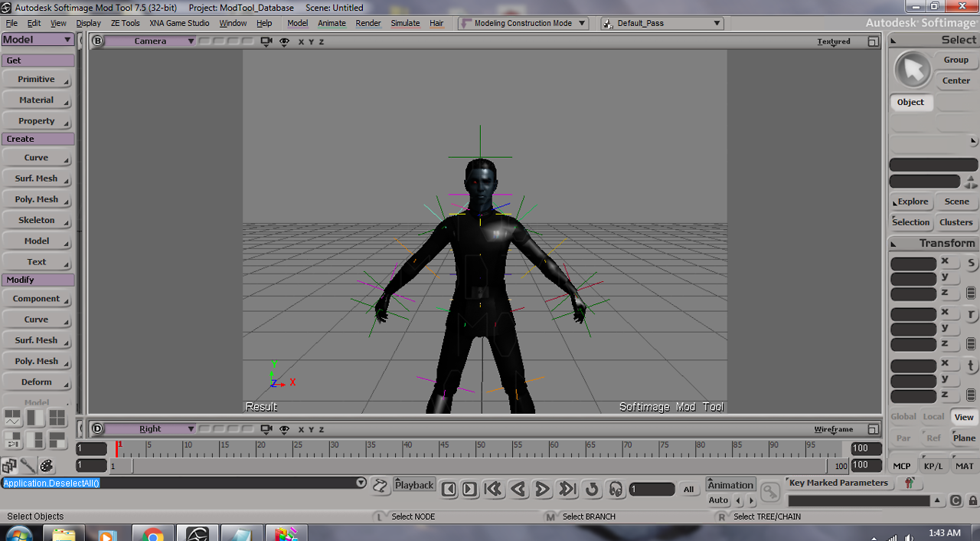This screenshot has width=980, height=541.
Task: Toggle eye visibility in Camera viewport
Action: [285, 41]
